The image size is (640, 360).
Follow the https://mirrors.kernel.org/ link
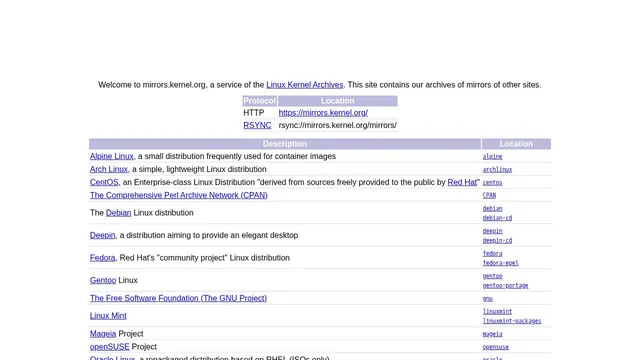(x=323, y=113)
